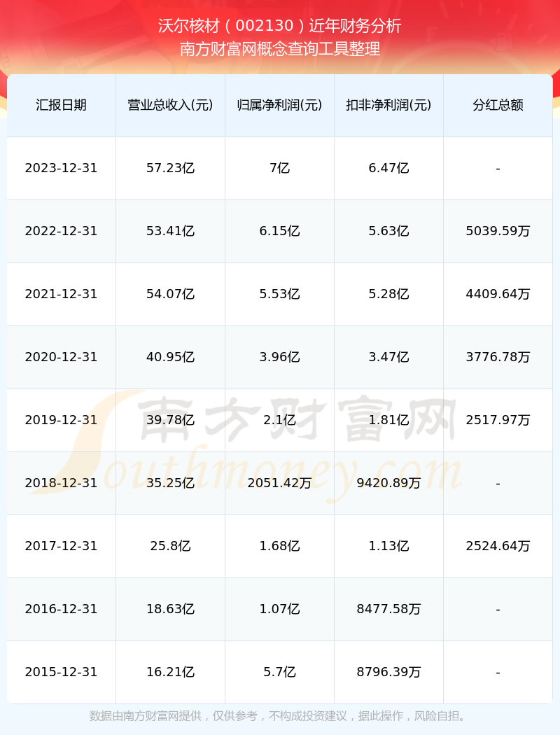
Task: Select the 2022-12-31 date cell
Action: click(x=62, y=231)
